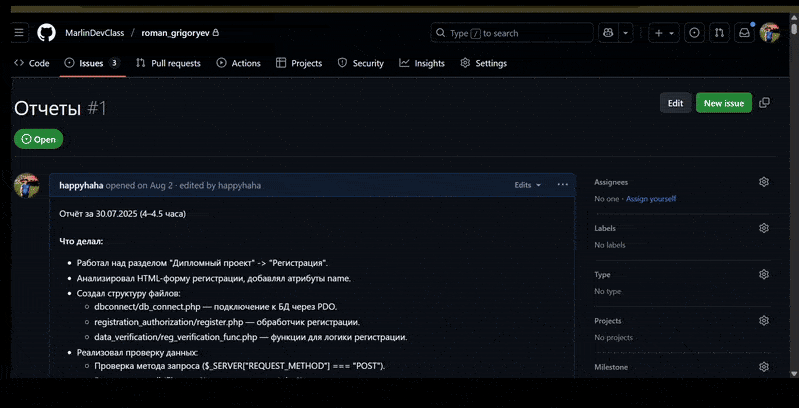Image resolution: width=799 pixels, height=408 pixels.
Task: Open the create new plus dropdown
Action: click(663, 33)
